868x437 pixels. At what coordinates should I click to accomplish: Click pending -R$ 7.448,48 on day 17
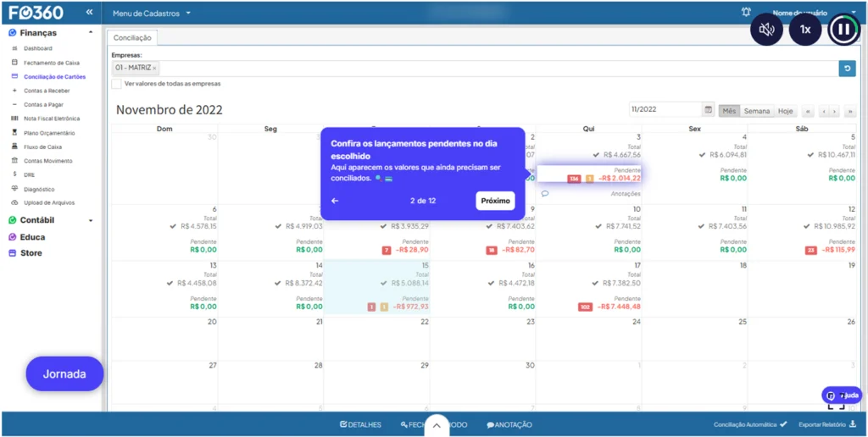pos(620,307)
